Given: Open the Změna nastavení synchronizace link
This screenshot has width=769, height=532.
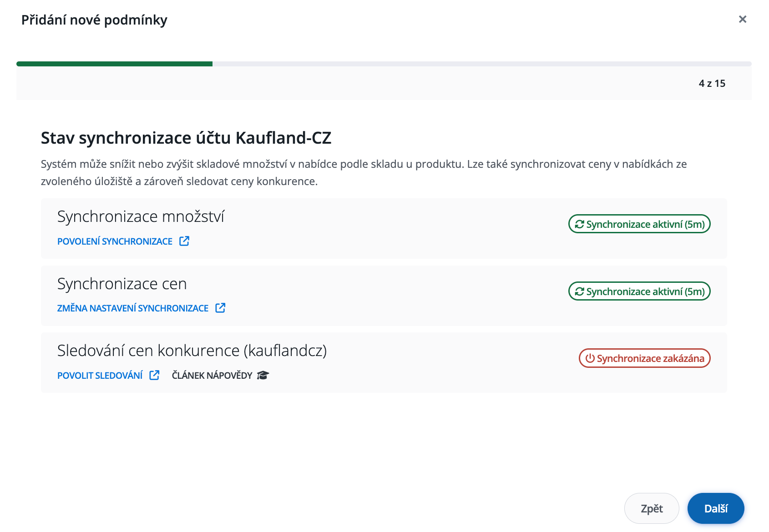Looking at the screenshot, I should tap(132, 308).
